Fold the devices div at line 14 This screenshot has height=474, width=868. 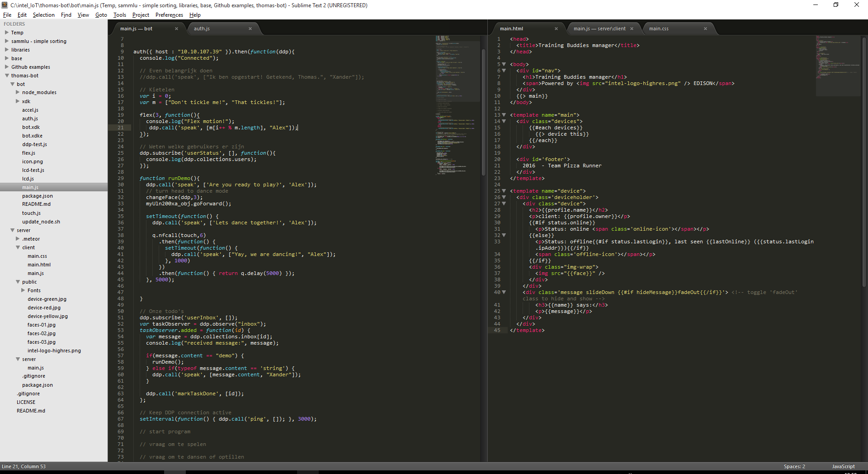pyautogui.click(x=504, y=121)
